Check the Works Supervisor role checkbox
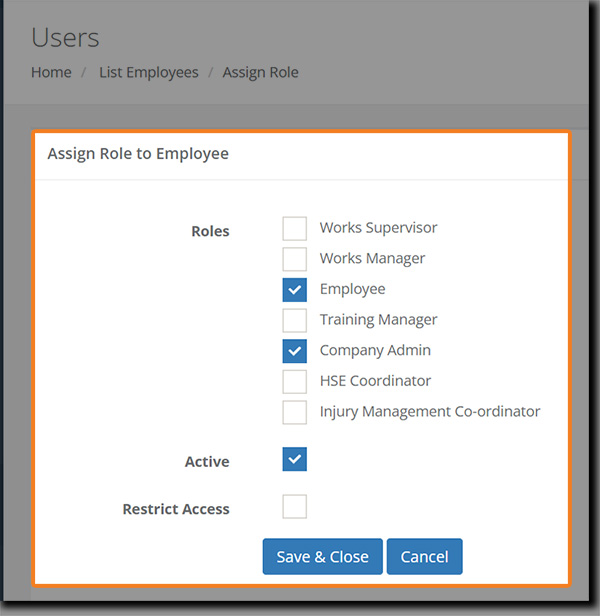 [x=294, y=228]
